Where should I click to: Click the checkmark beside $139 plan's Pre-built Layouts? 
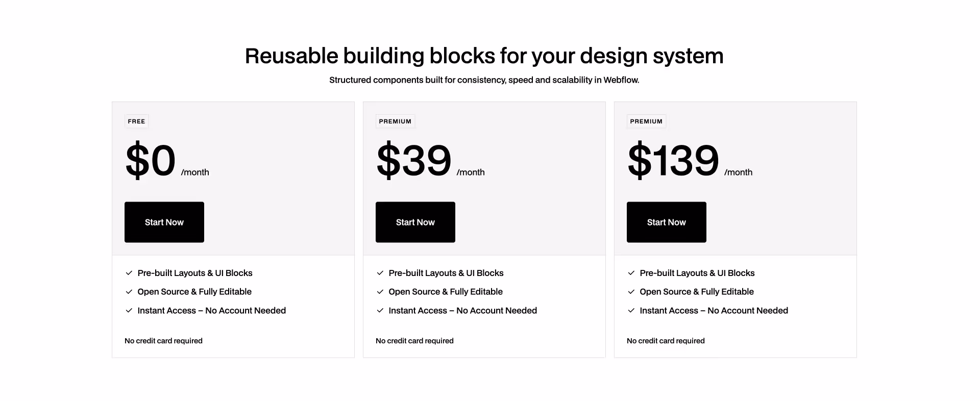point(632,273)
